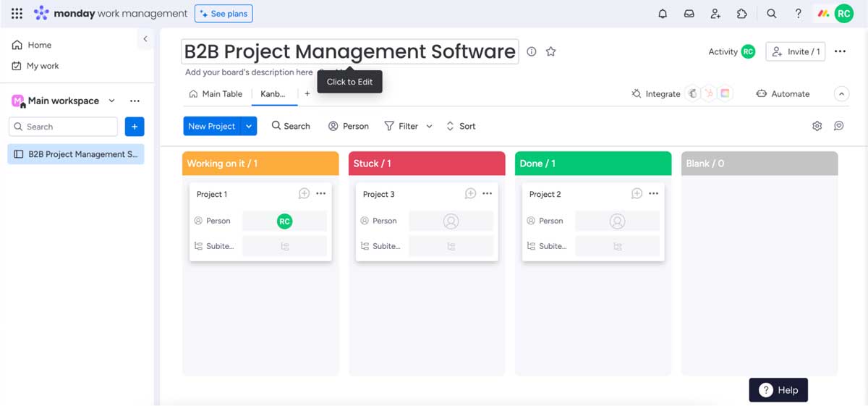Open New Project dropdown arrow
Image resolution: width=868 pixels, height=406 pixels.
point(249,126)
